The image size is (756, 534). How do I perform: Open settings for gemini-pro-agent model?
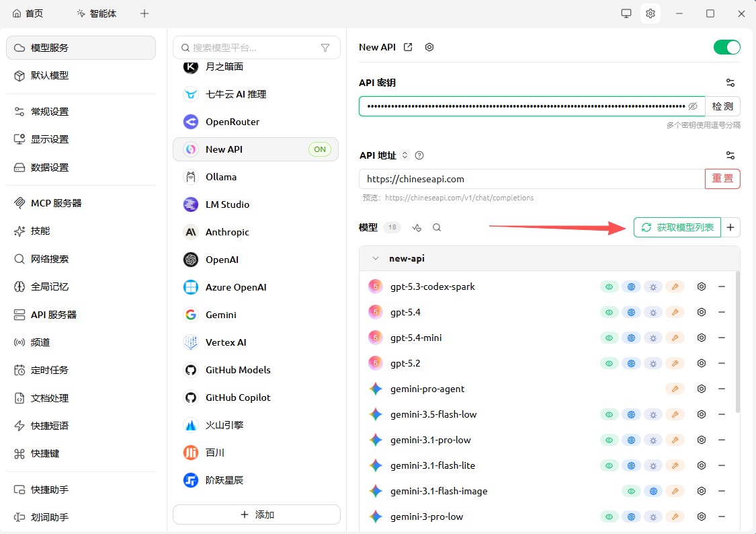702,389
